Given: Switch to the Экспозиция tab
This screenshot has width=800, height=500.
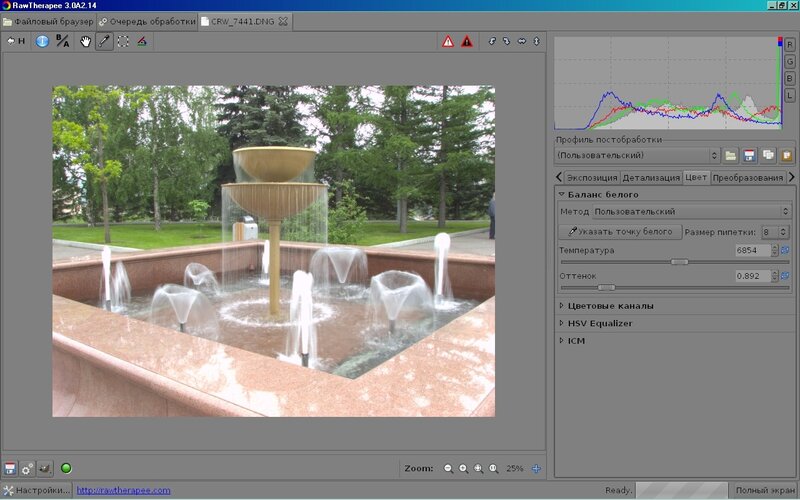Looking at the screenshot, I should [x=591, y=177].
